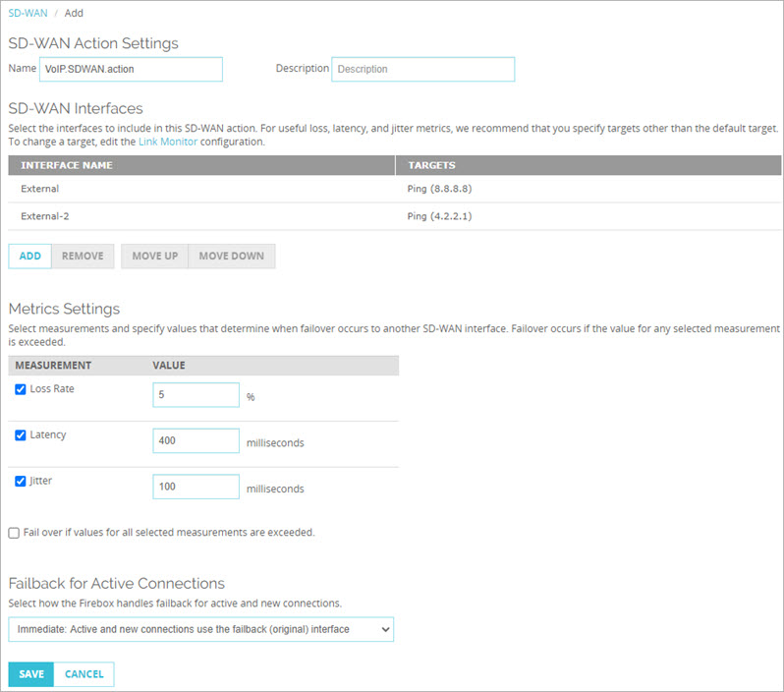Click the SD-WAN breadcrumb link
Screen dimensions: 784x692
[x=27, y=13]
